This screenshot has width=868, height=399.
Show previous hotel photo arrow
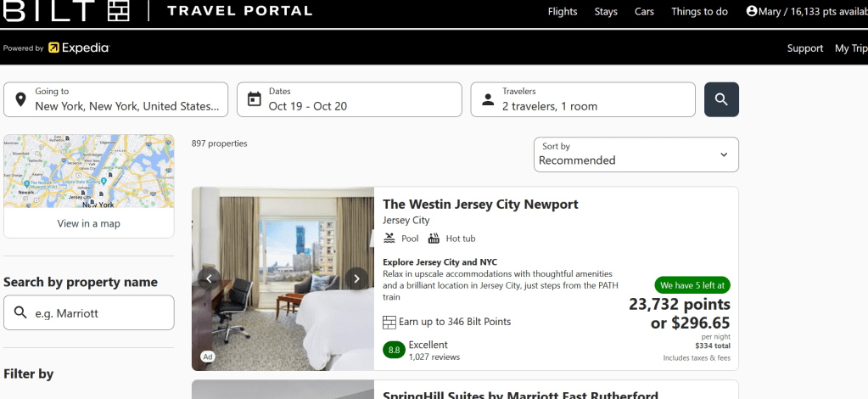pyautogui.click(x=209, y=278)
